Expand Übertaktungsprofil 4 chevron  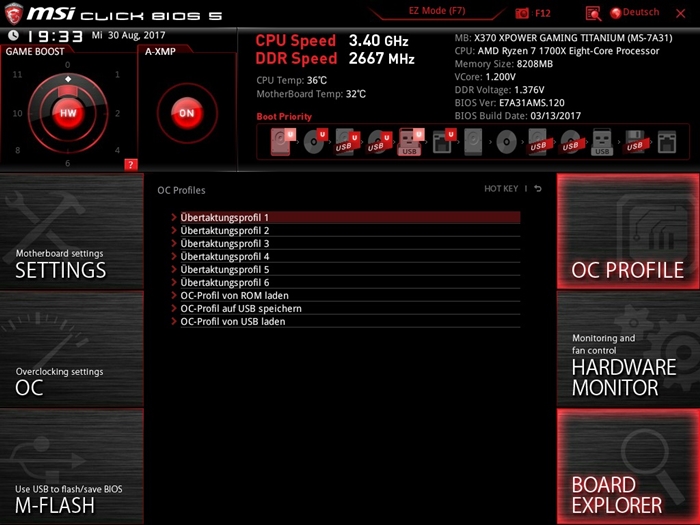174,256
